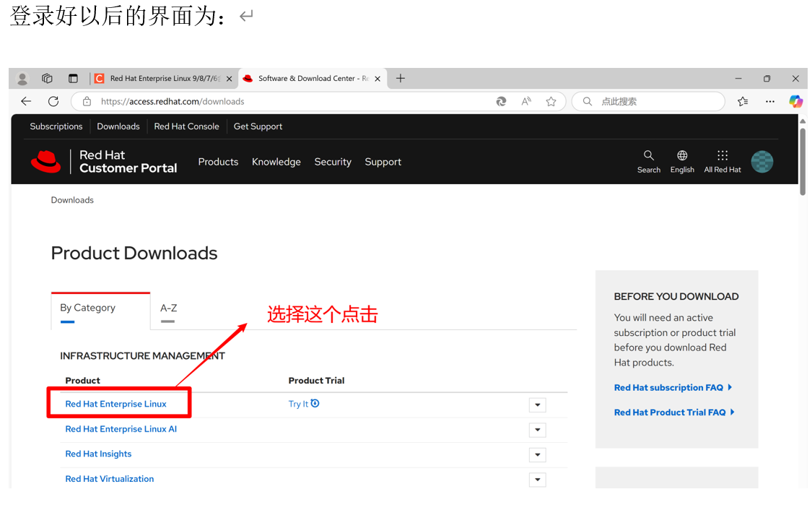Screen dimensions: 812x523
Task: Click the page vertical scrollbar thumb
Action: point(803,160)
